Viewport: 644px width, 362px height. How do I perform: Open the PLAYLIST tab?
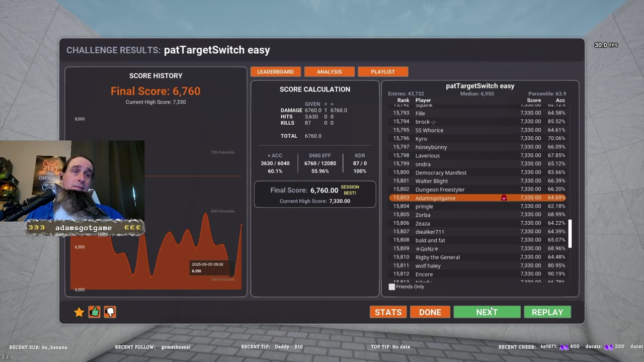[x=383, y=72]
